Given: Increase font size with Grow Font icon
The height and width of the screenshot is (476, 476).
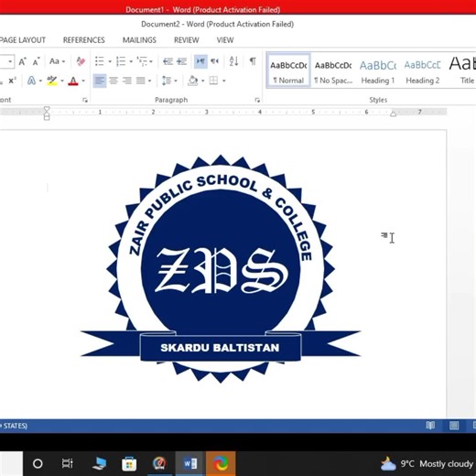Looking at the screenshot, I should coord(22,61).
